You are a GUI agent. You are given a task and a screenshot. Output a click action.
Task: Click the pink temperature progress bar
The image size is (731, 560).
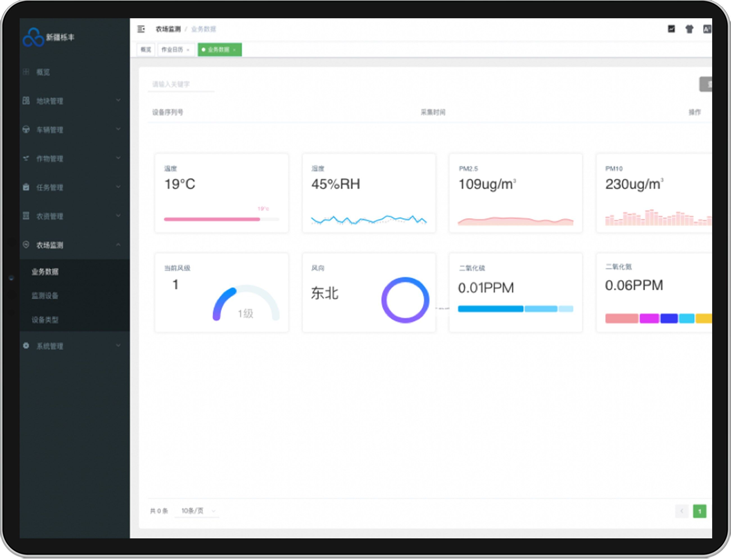[212, 219]
